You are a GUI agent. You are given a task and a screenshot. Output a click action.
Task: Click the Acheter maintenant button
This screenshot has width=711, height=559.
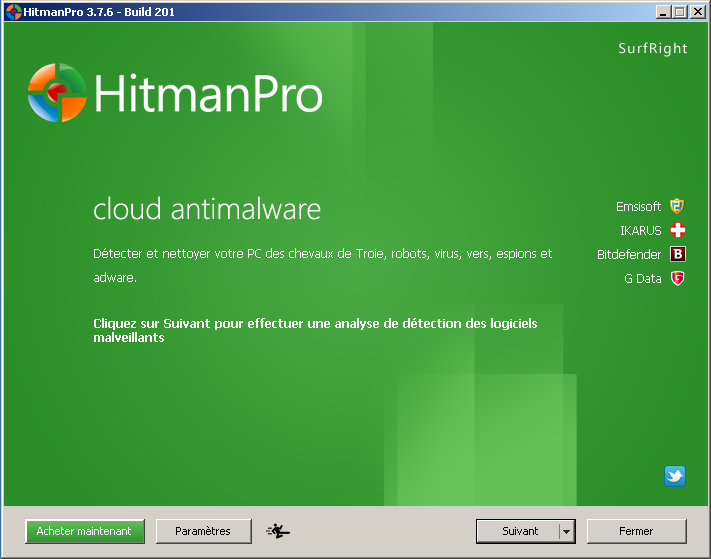[x=84, y=531]
